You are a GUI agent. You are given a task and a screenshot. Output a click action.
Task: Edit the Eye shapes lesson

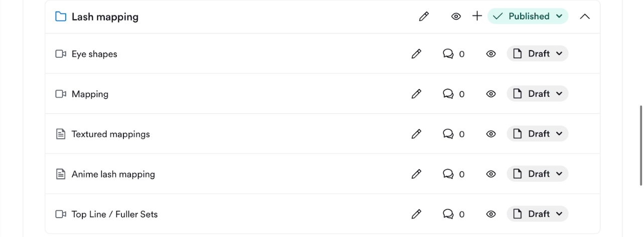(x=416, y=54)
